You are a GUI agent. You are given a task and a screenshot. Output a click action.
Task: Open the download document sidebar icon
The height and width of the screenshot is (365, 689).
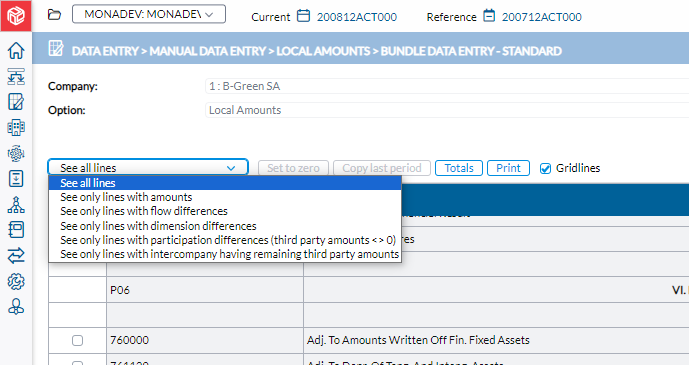[16, 179]
